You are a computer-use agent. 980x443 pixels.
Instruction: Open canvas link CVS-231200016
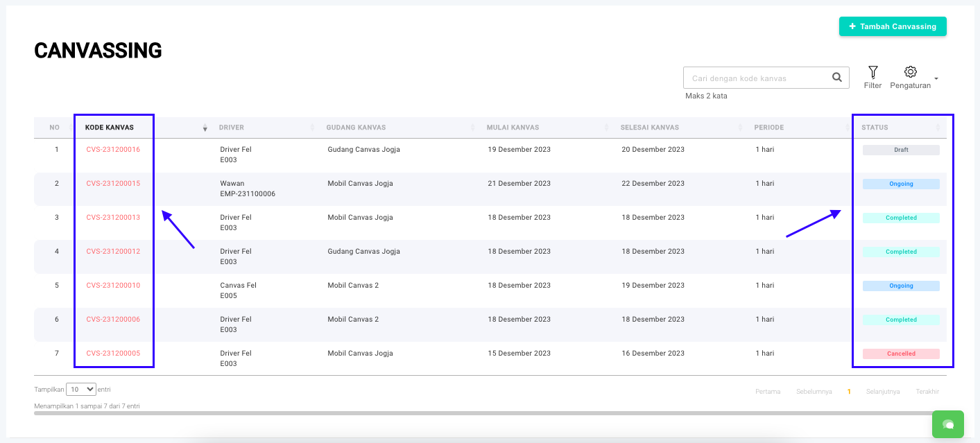[x=113, y=150]
